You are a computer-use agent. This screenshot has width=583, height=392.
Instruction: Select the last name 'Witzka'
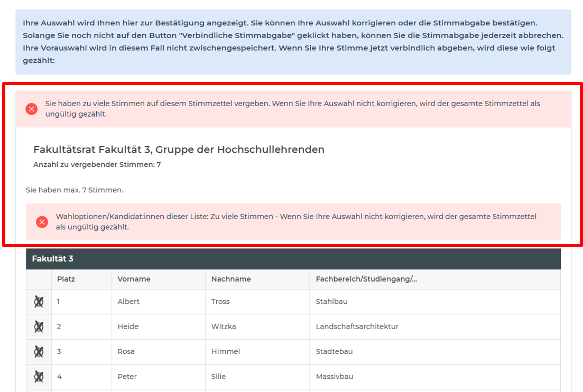[224, 326]
